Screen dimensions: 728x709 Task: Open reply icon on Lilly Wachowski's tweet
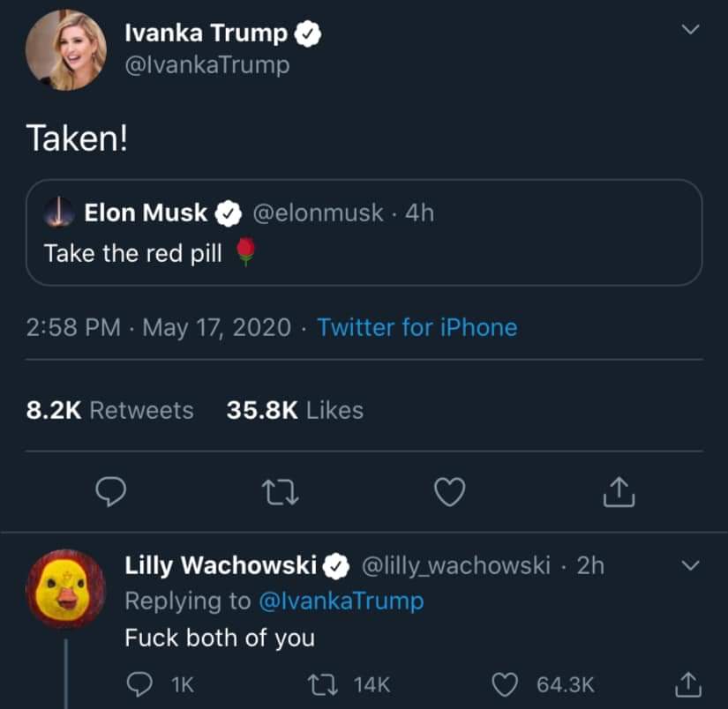click(x=140, y=683)
